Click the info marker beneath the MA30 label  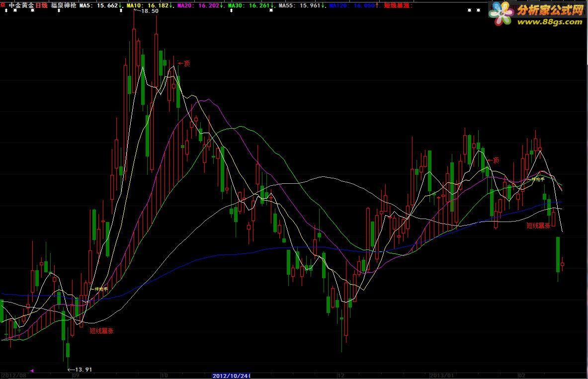tap(232, 10)
